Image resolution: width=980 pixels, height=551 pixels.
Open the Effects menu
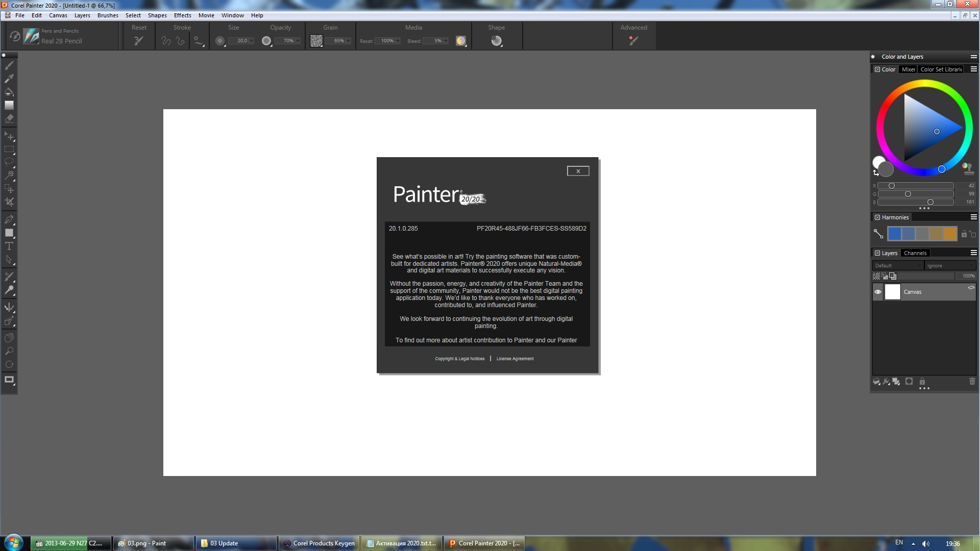click(x=182, y=15)
